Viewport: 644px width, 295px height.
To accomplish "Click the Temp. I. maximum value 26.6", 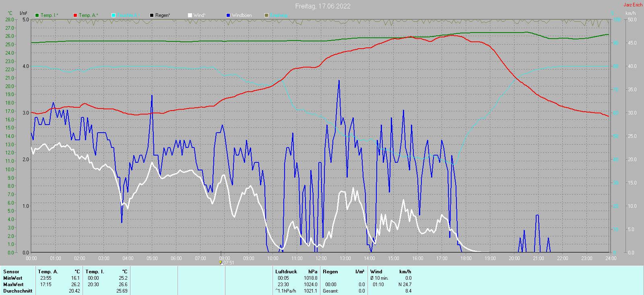I will coord(123,285).
